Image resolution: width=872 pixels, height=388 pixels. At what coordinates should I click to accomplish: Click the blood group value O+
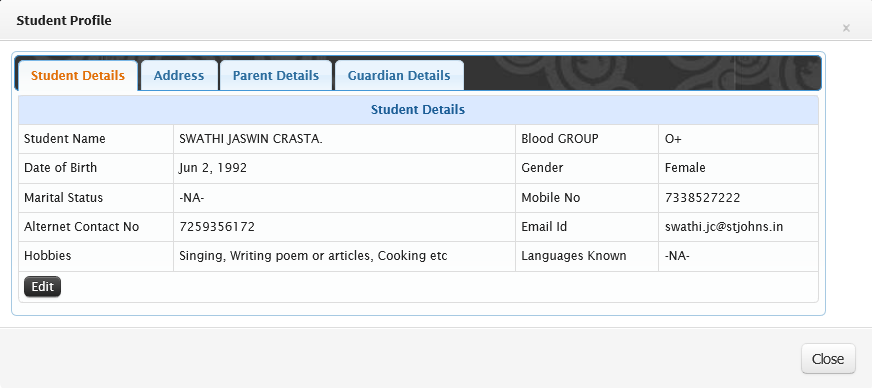(673, 139)
